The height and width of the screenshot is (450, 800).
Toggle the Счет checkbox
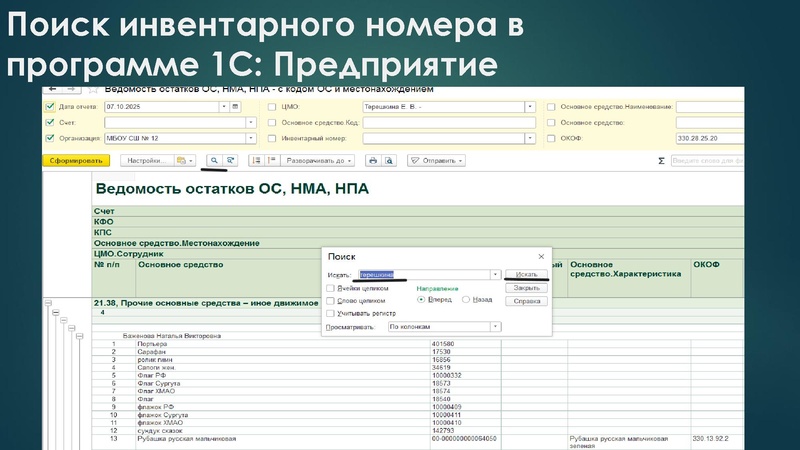click(49, 122)
